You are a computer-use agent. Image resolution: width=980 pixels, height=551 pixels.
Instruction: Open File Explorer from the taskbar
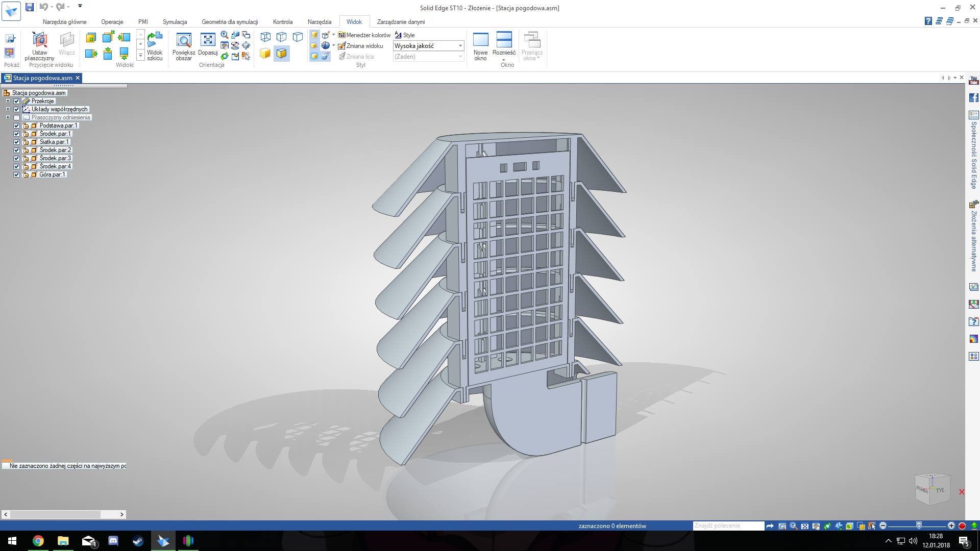pos(63,541)
